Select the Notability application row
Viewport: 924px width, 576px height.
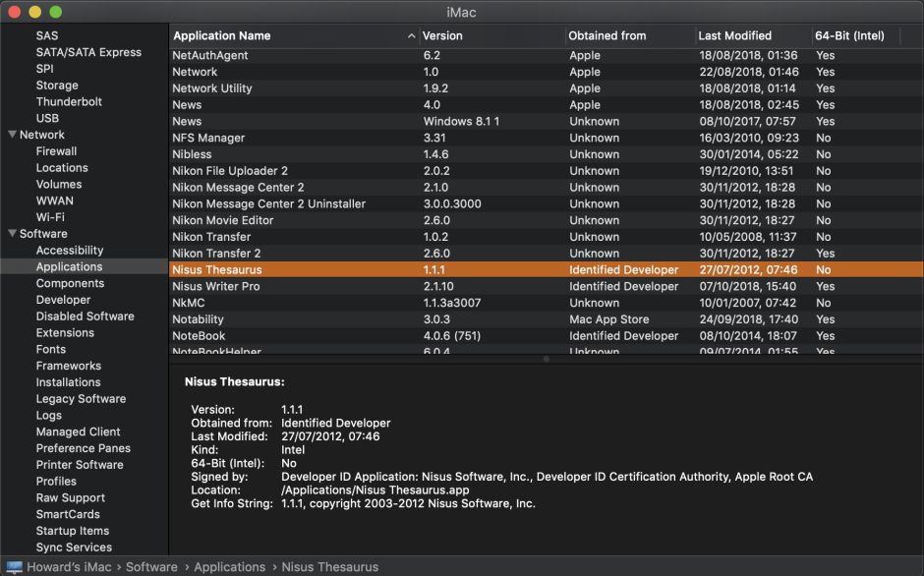(x=198, y=319)
